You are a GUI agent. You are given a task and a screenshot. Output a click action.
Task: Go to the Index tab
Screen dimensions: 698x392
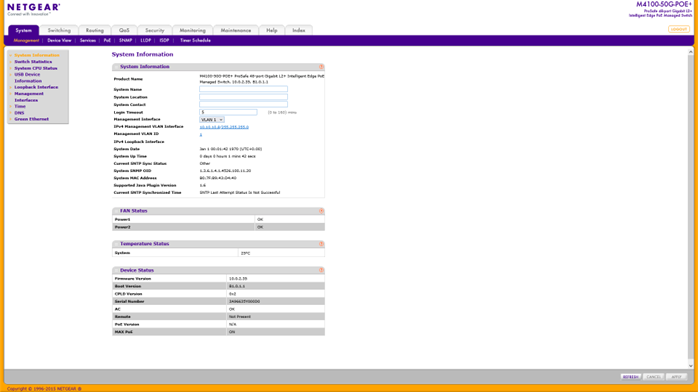[x=299, y=30]
